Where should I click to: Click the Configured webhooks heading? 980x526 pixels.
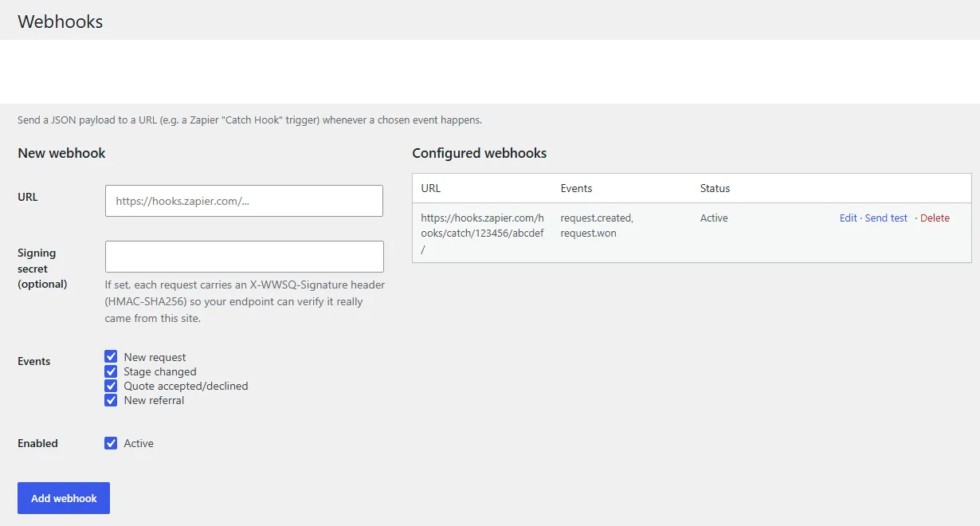480,153
